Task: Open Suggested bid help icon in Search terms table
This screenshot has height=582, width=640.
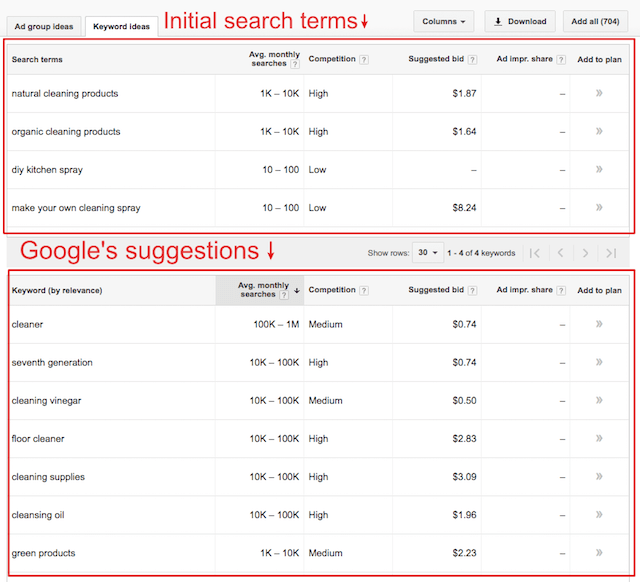Action: tap(472, 60)
